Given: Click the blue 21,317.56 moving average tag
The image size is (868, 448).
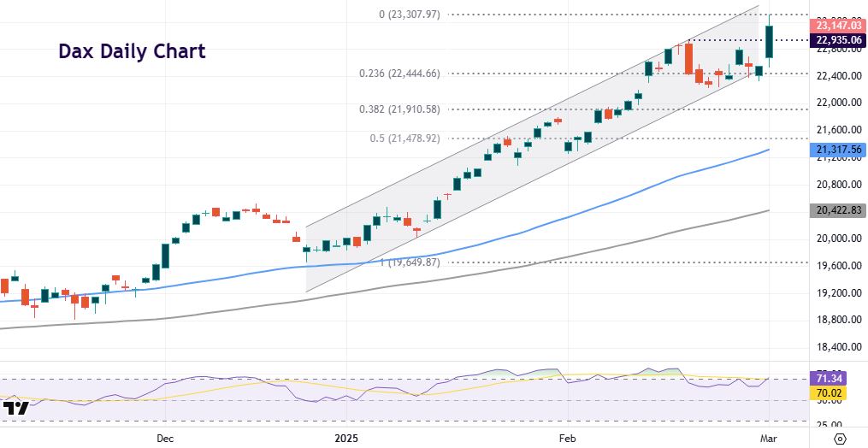Looking at the screenshot, I should click(x=838, y=150).
